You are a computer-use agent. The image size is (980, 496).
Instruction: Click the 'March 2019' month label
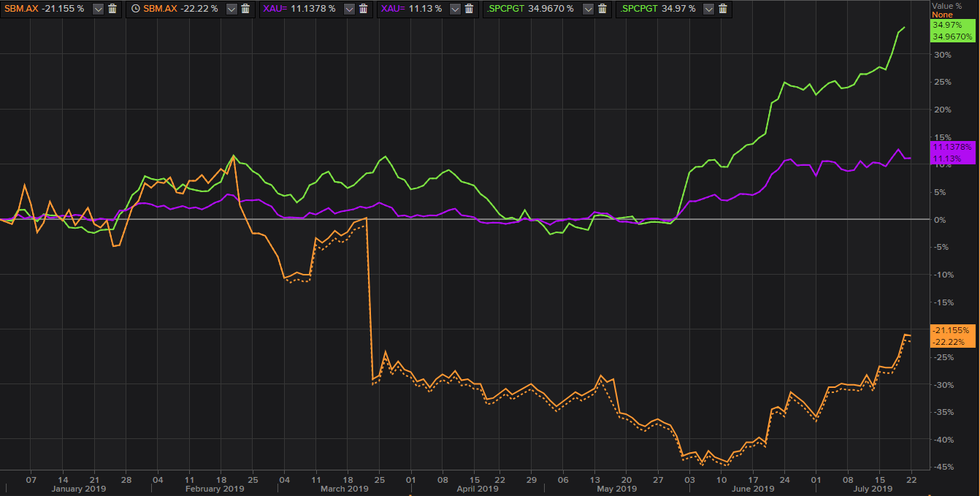[345, 489]
